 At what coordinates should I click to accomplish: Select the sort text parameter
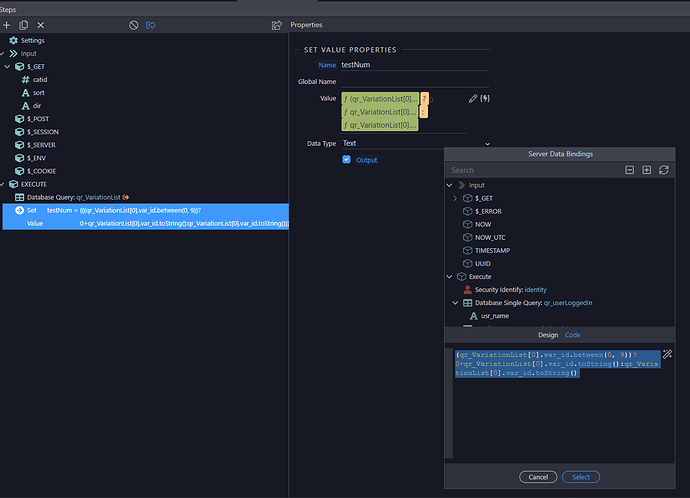tap(33, 93)
